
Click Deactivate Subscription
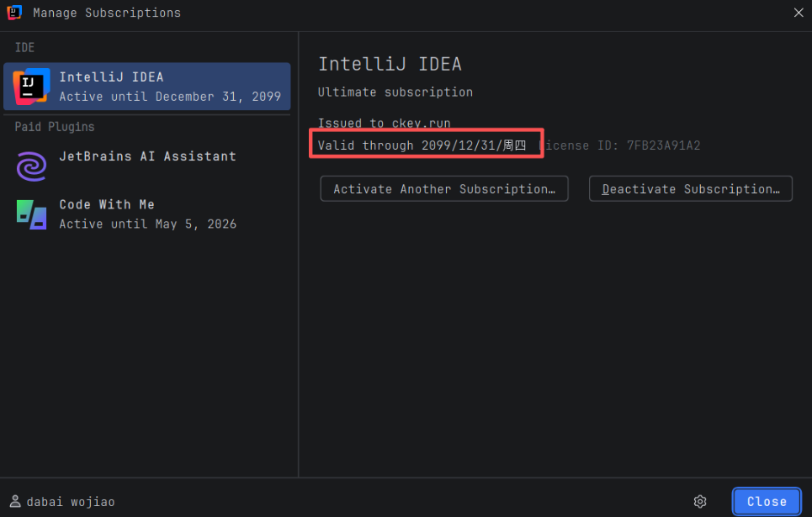(x=690, y=188)
